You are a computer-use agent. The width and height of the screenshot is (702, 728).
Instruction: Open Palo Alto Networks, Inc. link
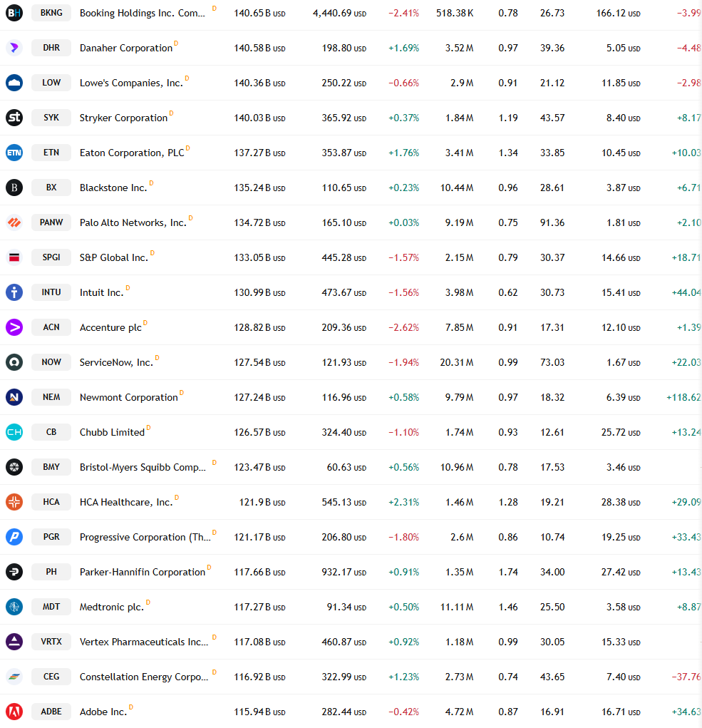click(133, 222)
